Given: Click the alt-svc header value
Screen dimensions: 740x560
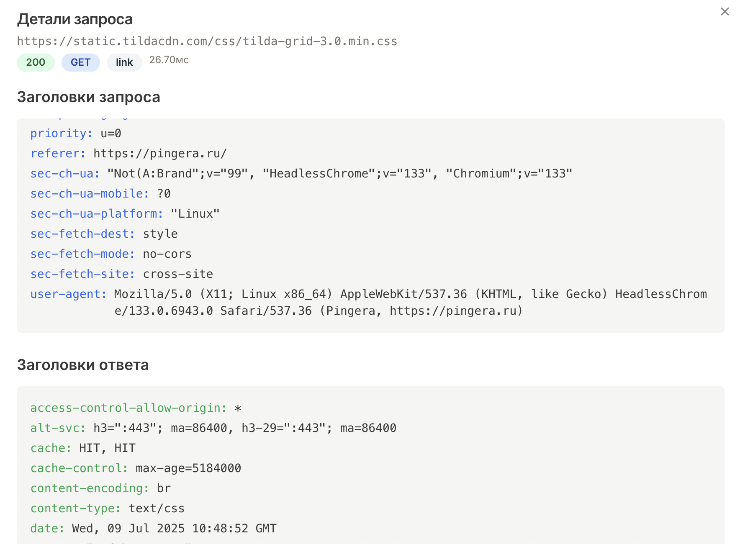Looking at the screenshot, I should [x=245, y=428].
